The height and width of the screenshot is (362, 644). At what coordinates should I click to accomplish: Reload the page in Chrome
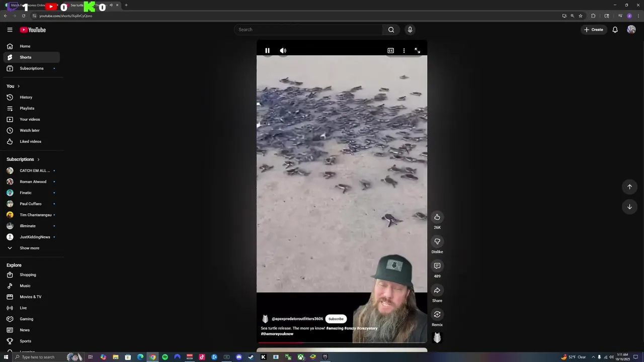pyautogui.click(x=23, y=16)
